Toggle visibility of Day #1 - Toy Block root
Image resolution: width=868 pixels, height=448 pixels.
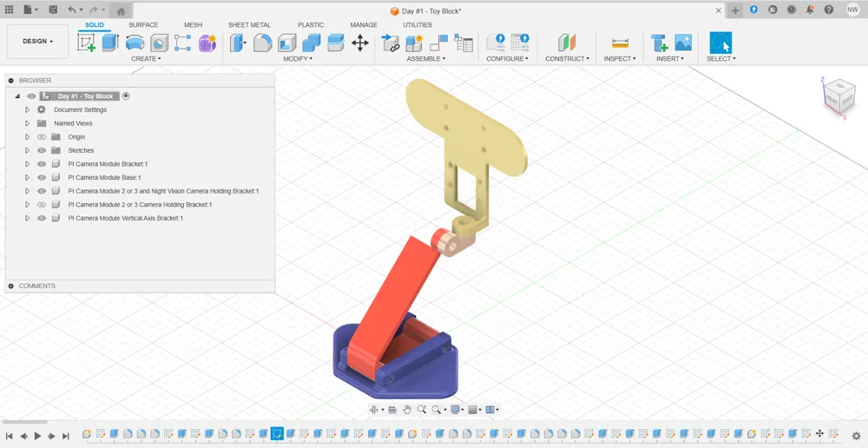tap(31, 96)
